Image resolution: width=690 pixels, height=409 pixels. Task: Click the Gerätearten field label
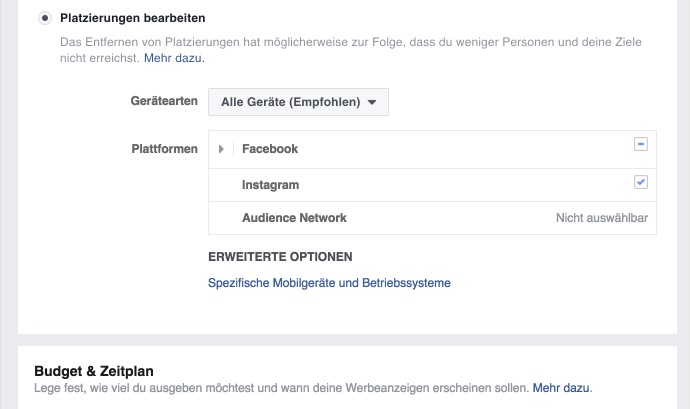tap(164, 101)
